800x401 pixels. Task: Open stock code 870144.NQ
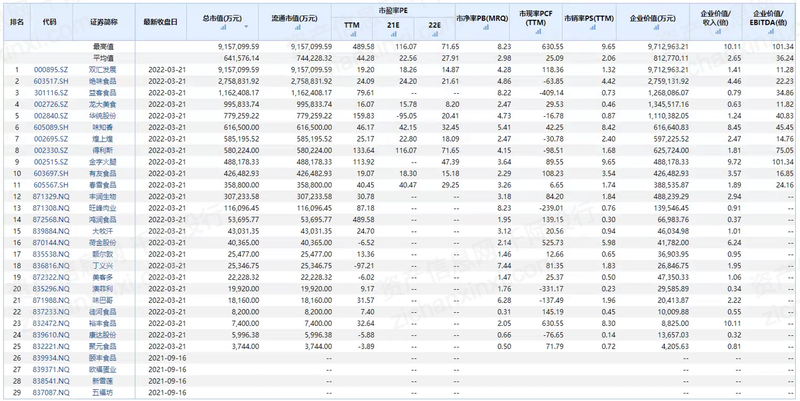[x=51, y=242]
